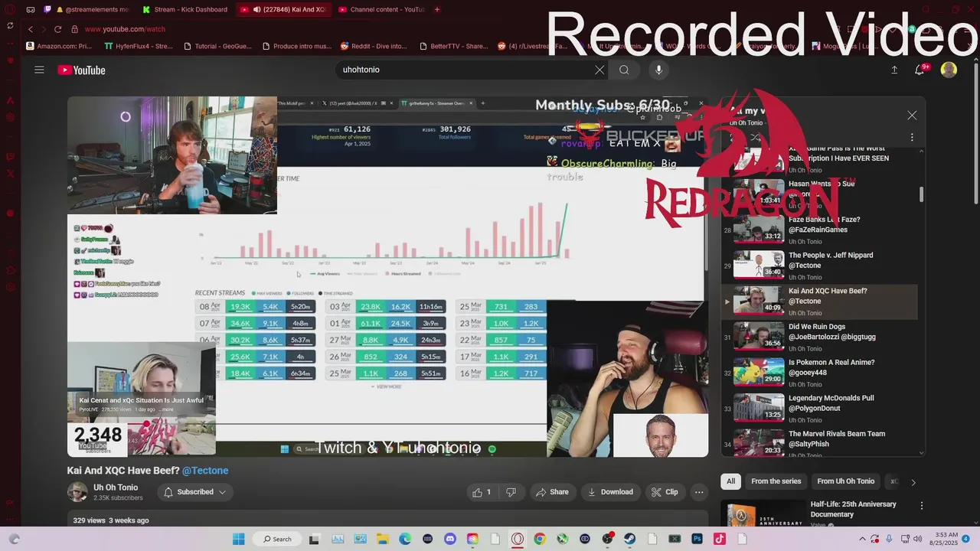The image size is (980, 551).
Task: Open the Uh Oh Tonio channel name
Action: 116,487
